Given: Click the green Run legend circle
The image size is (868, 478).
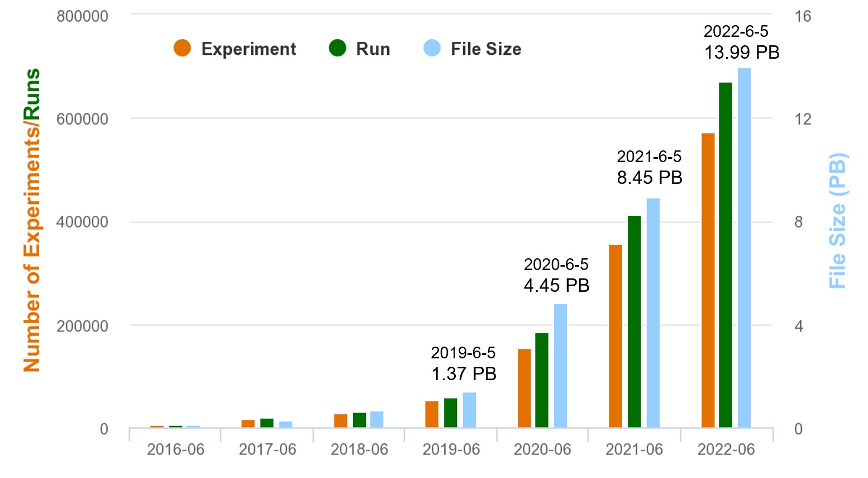Looking at the screenshot, I should click(337, 49).
